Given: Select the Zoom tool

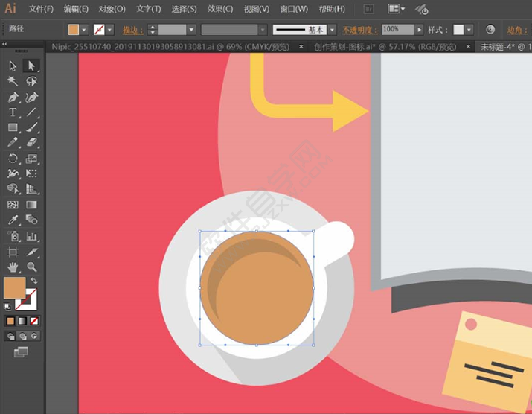Looking at the screenshot, I should click(31, 266).
